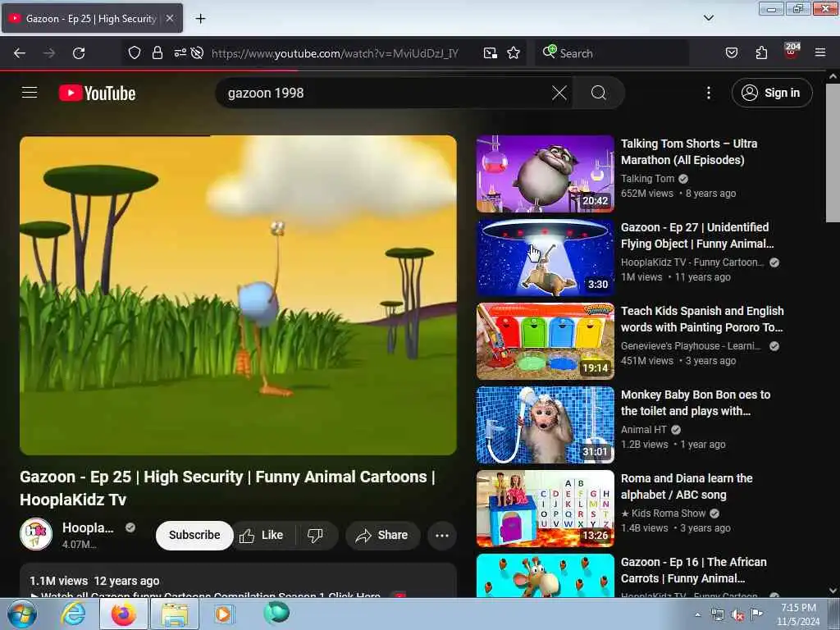Reload the page in Firefox

point(79,53)
